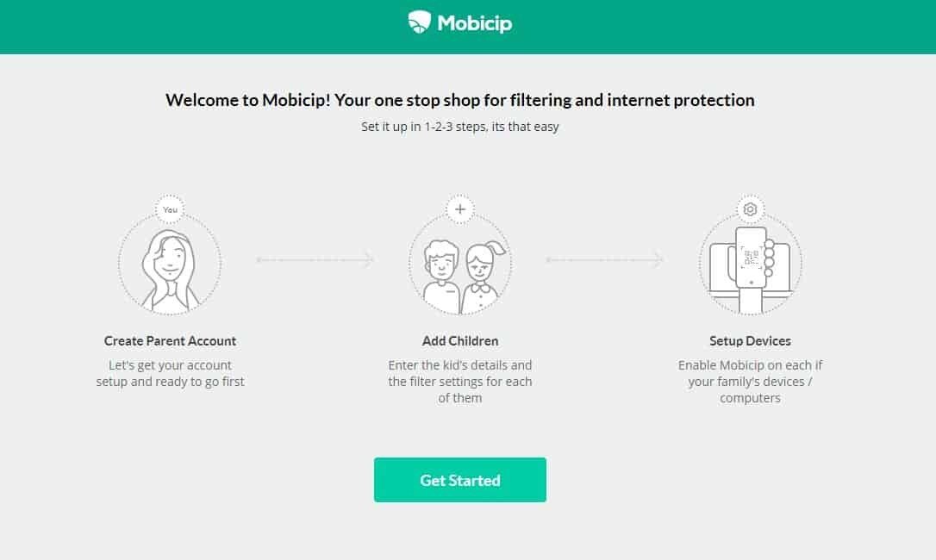Click the arrow from parent to children
Viewport: 936px width, 560px height.
pyautogui.click(x=315, y=259)
